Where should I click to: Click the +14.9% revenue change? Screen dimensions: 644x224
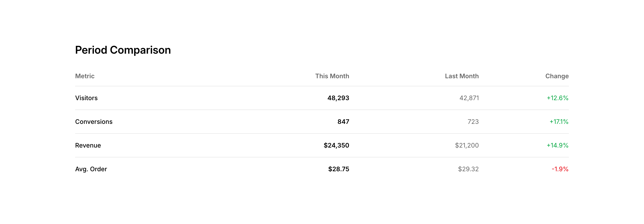[557, 146]
